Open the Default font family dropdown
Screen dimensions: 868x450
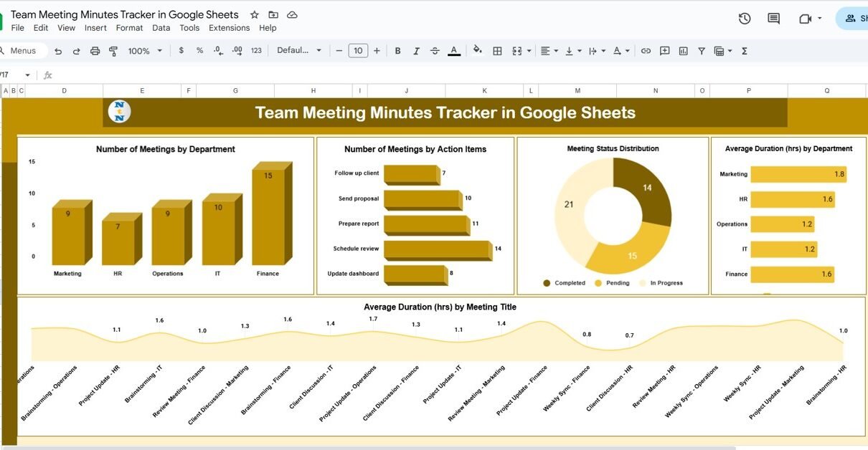click(299, 50)
